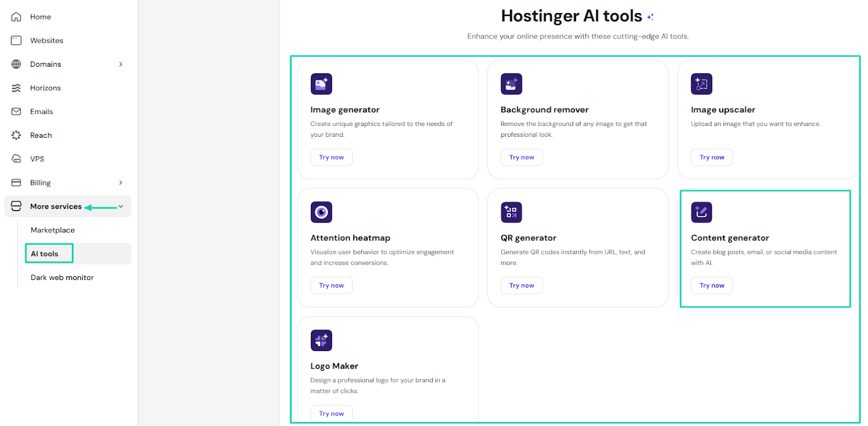The image size is (868, 426).
Task: Click the Image generator icon
Action: [321, 84]
